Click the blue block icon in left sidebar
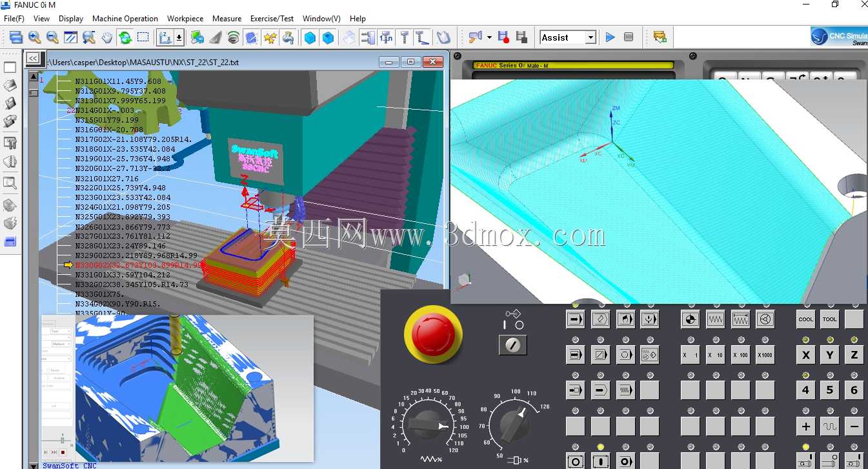868x469 pixels. tap(10, 242)
